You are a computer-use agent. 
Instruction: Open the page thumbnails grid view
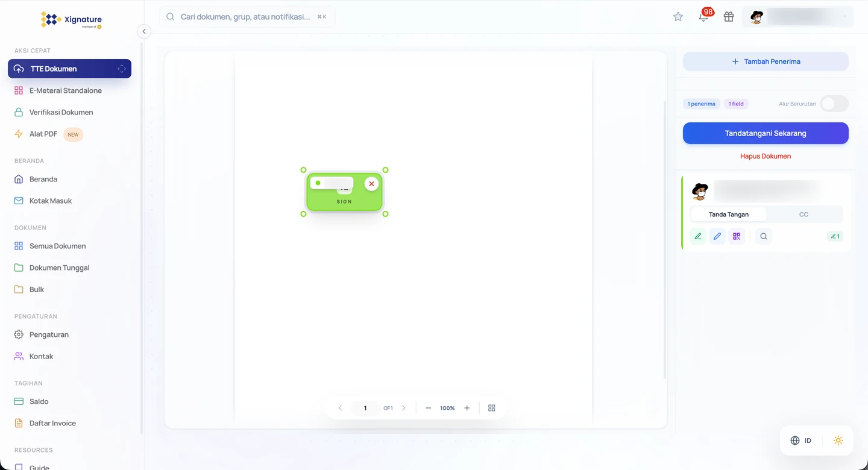pyautogui.click(x=492, y=408)
